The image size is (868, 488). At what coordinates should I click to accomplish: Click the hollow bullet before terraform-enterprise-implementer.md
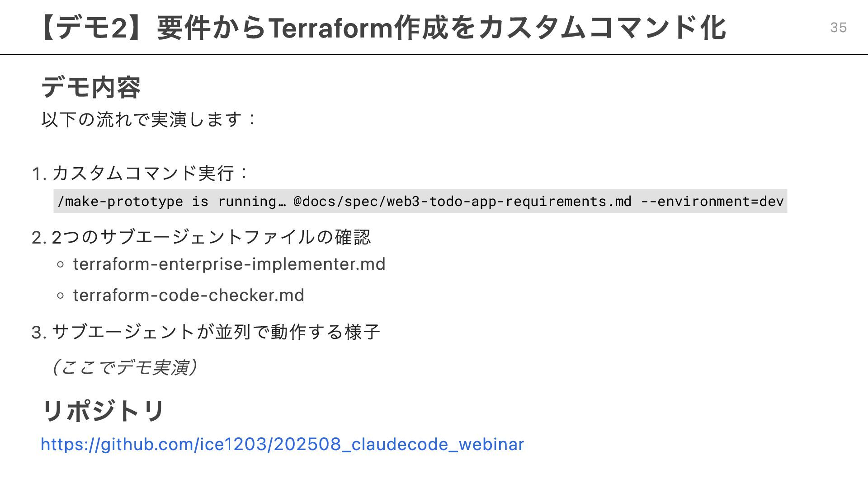coord(61,265)
